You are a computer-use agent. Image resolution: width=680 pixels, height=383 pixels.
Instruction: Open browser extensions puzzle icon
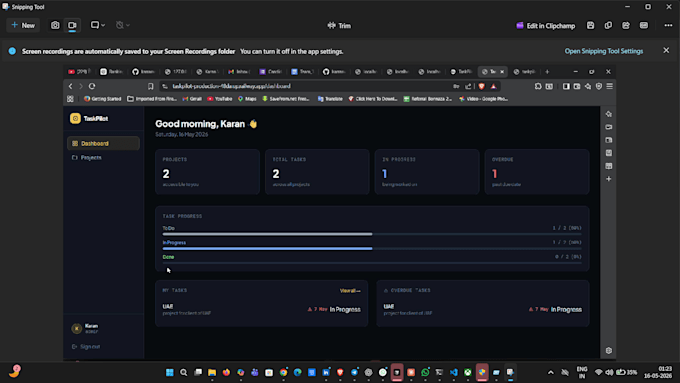click(538, 86)
